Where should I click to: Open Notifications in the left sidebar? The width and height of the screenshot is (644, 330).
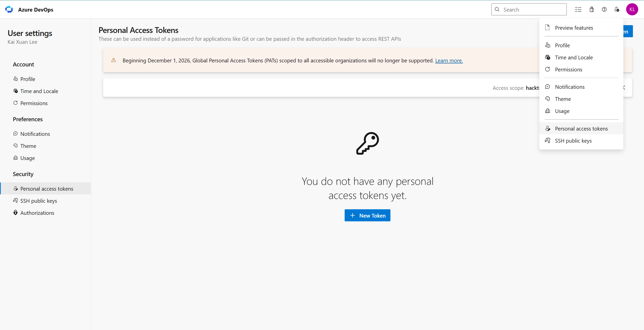click(46, 134)
